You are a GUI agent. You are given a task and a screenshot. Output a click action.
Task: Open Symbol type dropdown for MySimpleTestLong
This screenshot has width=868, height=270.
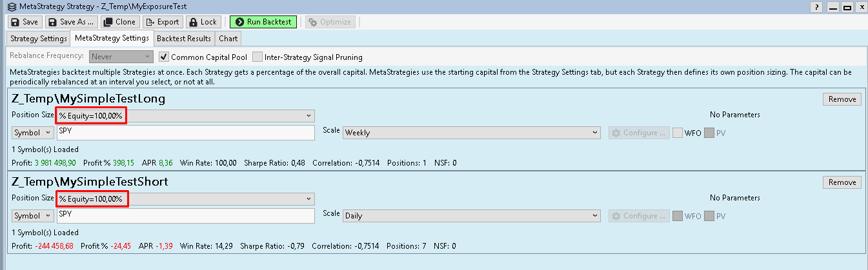point(32,133)
